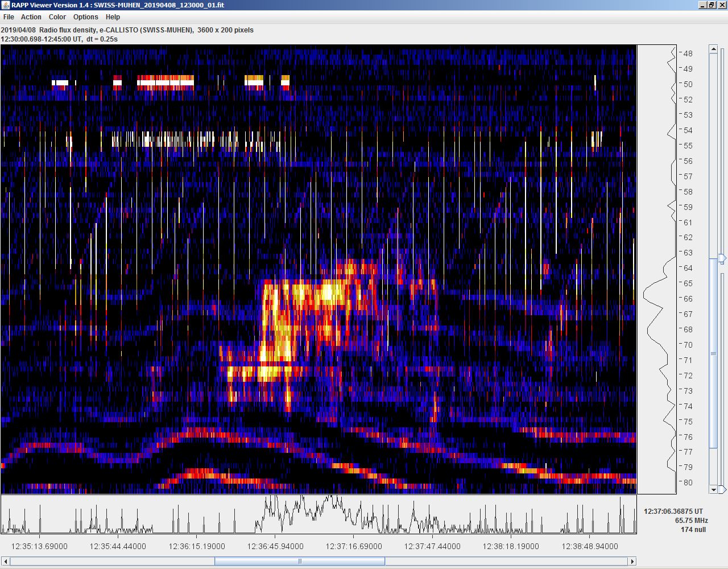
Task: Open the Color menu
Action: point(57,17)
